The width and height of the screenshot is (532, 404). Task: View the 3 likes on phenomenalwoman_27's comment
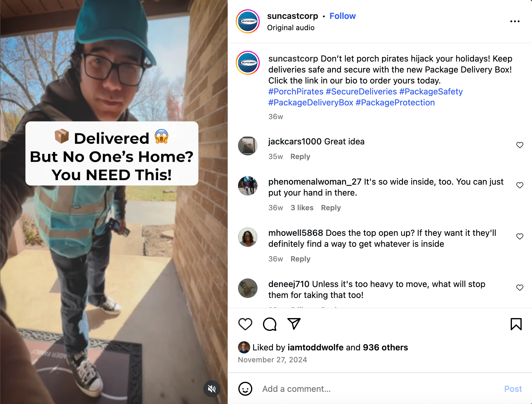tap(302, 208)
